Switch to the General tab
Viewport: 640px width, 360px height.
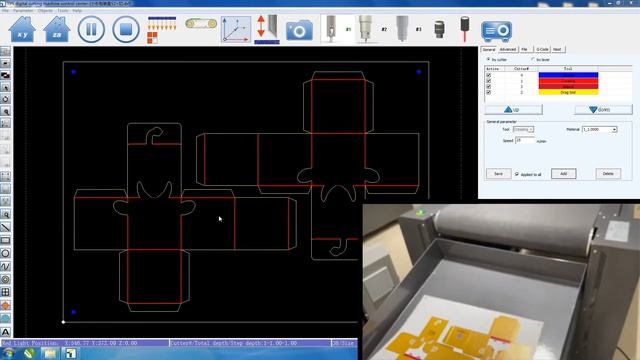click(489, 49)
